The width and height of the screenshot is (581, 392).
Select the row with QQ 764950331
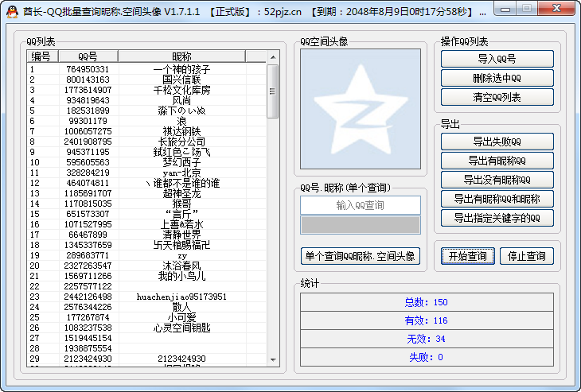(x=88, y=69)
